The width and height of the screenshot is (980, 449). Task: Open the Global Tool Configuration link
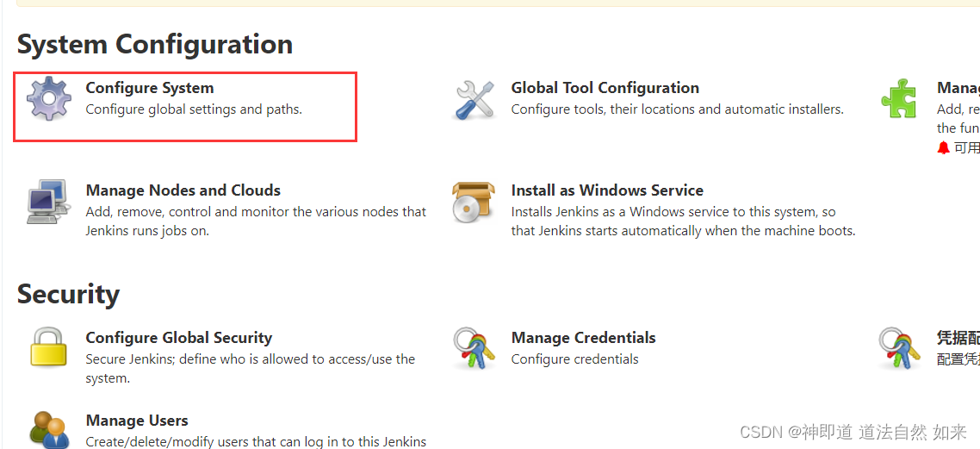605,88
